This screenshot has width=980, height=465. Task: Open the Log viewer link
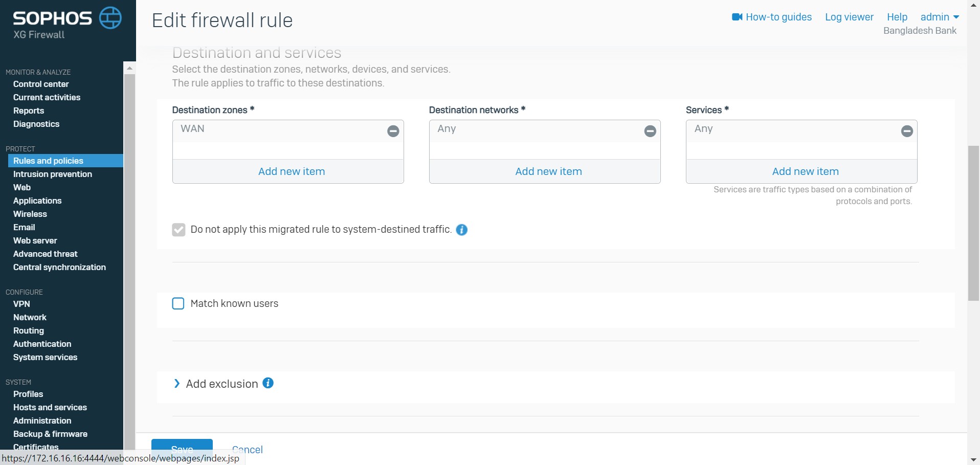(849, 17)
